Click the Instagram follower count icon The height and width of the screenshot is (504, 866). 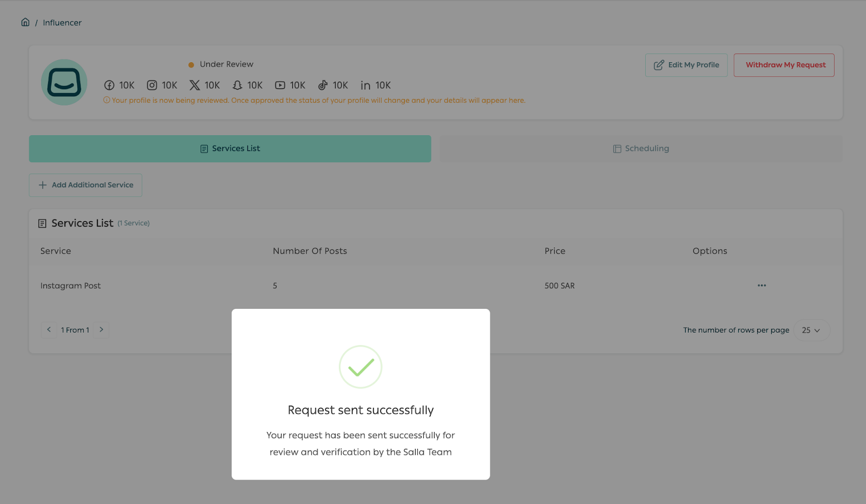coord(152,85)
